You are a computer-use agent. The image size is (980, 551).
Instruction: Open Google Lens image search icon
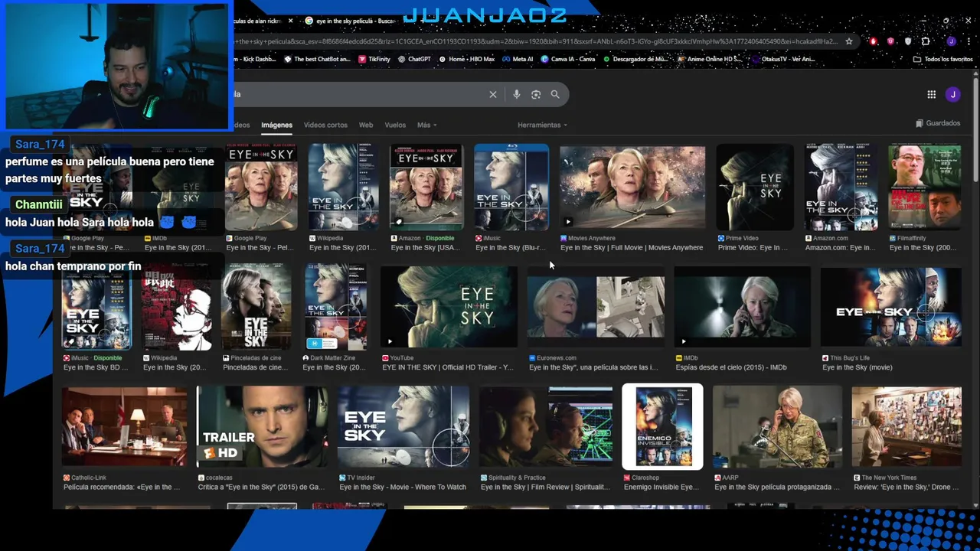point(536,94)
